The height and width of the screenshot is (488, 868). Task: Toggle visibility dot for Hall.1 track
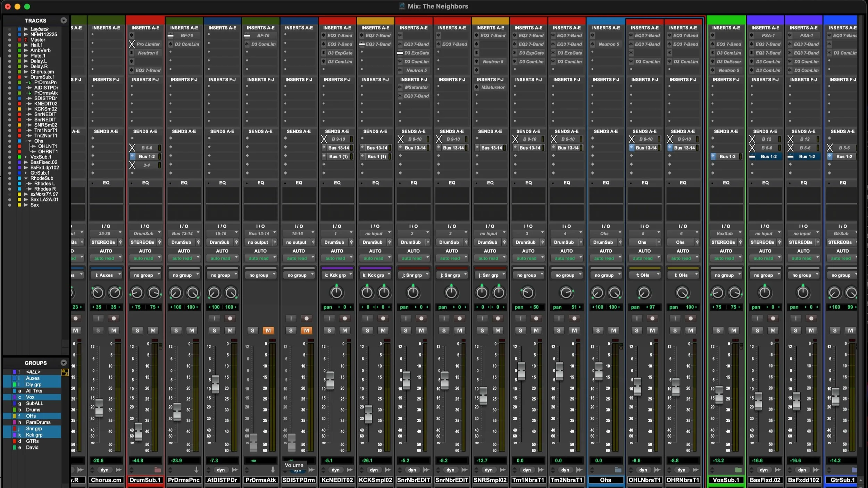point(10,45)
